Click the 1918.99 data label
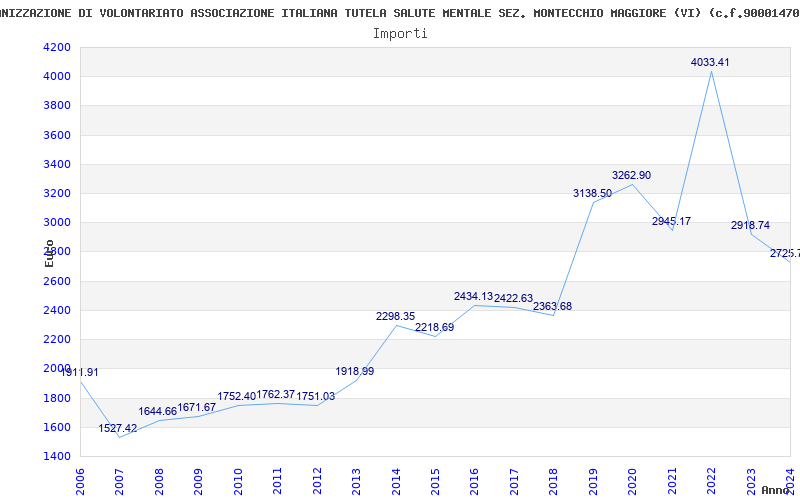Viewport: 800px width, 500px height. (355, 371)
